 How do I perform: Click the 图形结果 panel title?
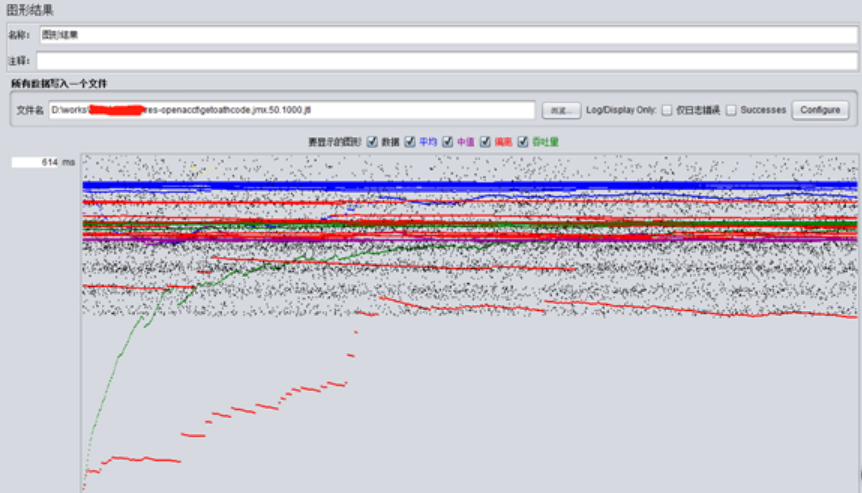30,10
